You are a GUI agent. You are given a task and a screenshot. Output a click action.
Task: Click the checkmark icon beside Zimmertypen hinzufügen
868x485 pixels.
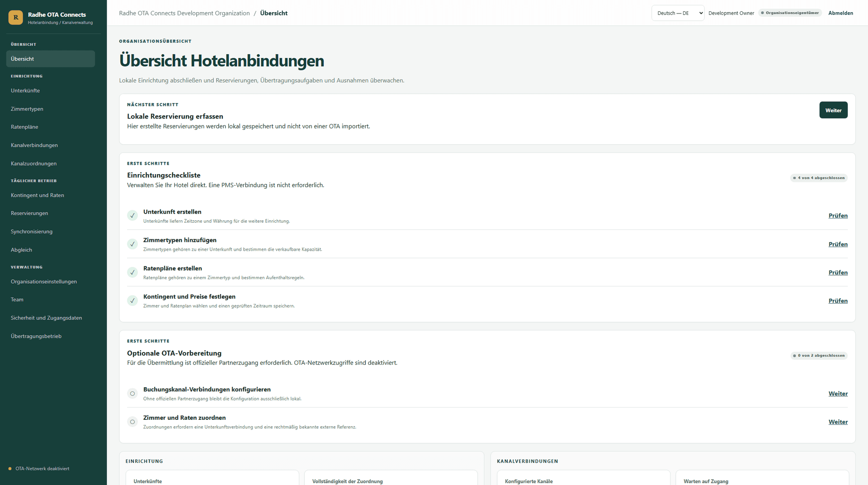pos(132,244)
